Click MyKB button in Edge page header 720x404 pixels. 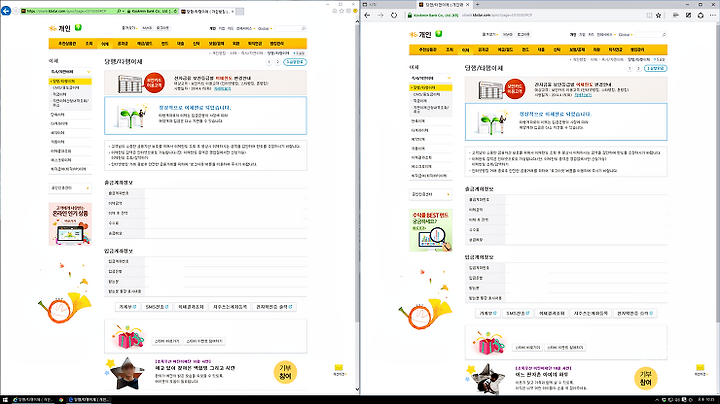point(507,34)
